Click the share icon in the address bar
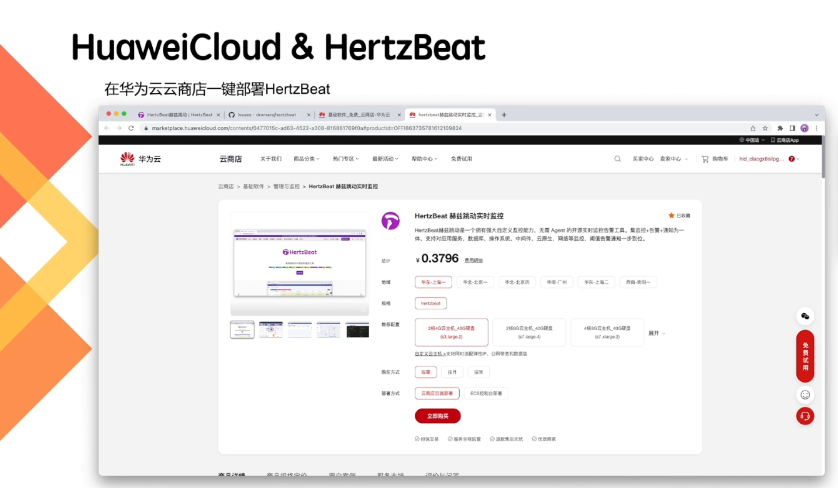Viewport: 838px width, 488px height. [x=752, y=128]
